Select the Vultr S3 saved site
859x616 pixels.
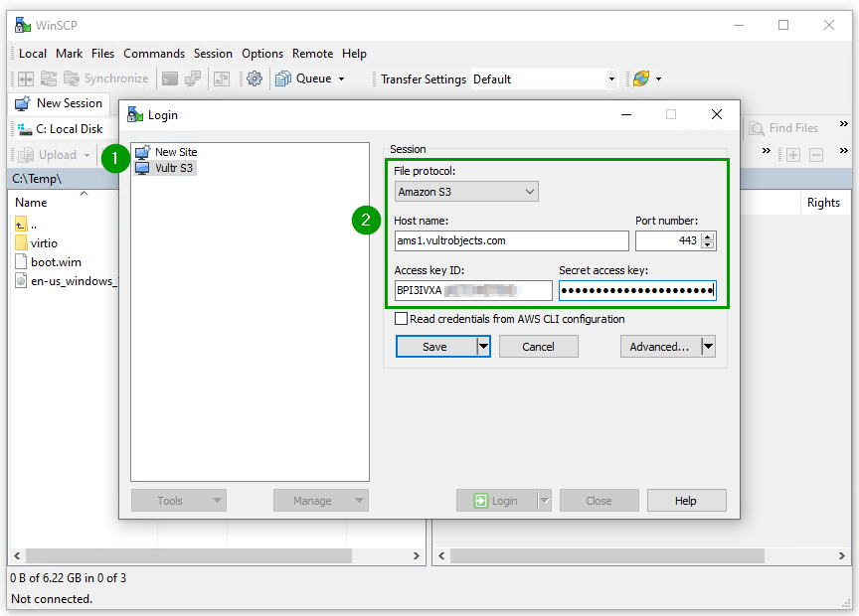(172, 166)
